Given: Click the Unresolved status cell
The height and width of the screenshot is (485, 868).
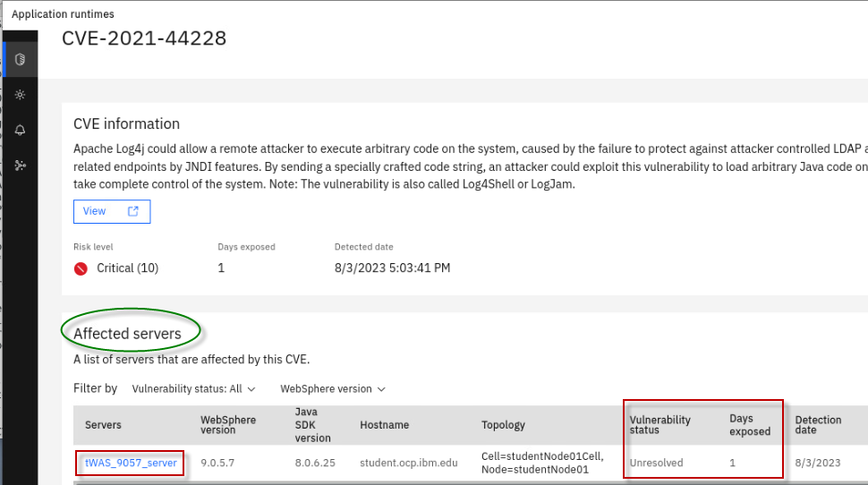Looking at the screenshot, I should [x=656, y=464].
